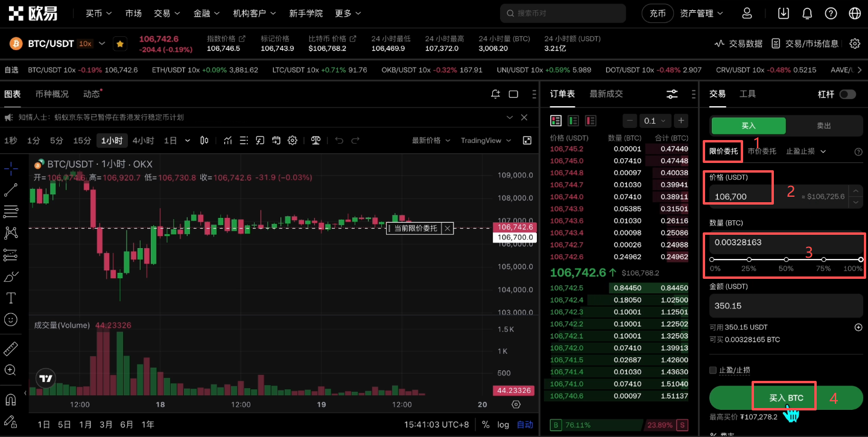Switch to the 币种概况 tab
This screenshot has height=437, width=868.
coord(52,94)
